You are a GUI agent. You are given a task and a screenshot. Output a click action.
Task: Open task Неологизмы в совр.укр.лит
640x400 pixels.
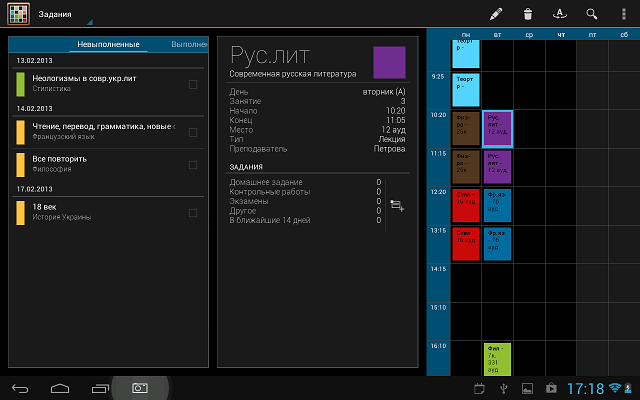coord(108,84)
